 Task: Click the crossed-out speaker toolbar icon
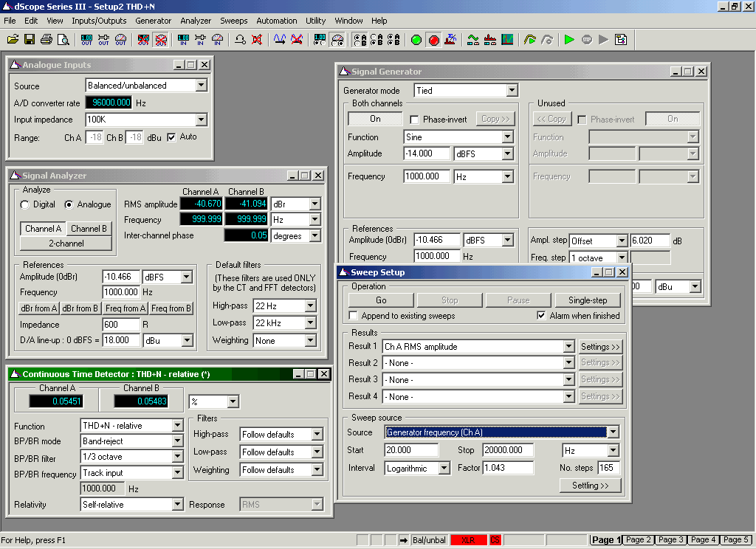pos(257,40)
